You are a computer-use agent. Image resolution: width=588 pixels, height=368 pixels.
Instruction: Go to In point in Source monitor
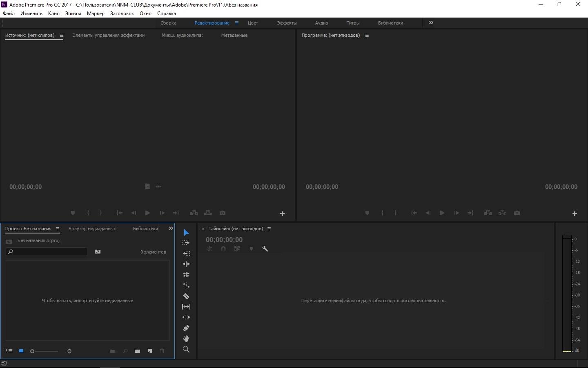(119, 213)
